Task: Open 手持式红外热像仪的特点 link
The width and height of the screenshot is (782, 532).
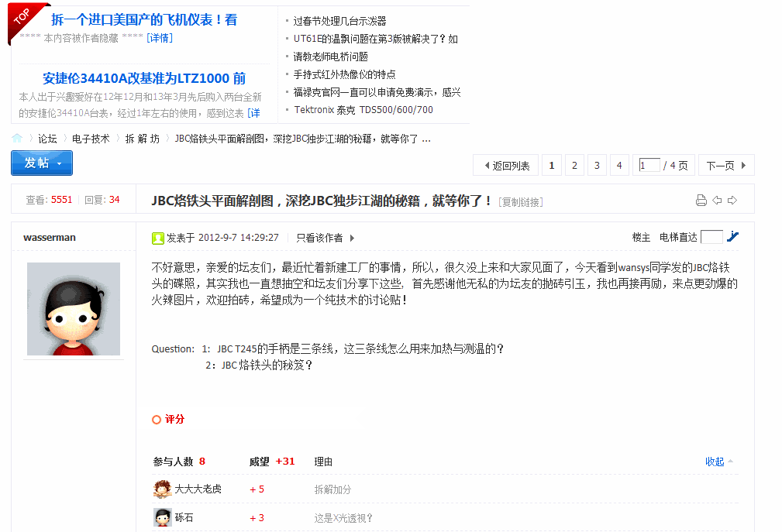Action: 344,74
